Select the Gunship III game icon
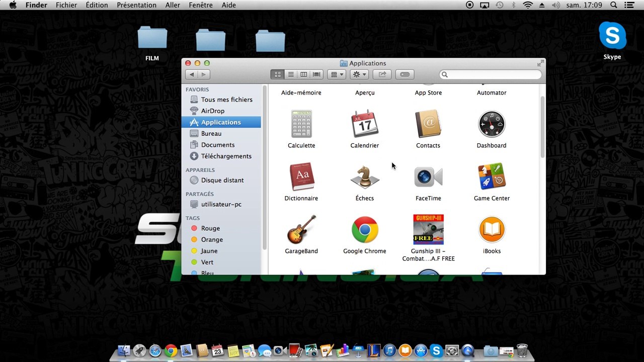644x362 pixels. click(428, 229)
